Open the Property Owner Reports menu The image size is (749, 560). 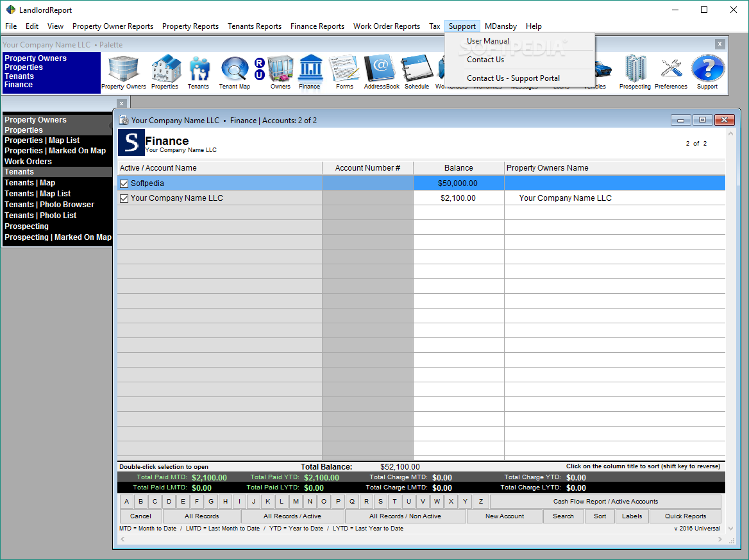pos(113,26)
